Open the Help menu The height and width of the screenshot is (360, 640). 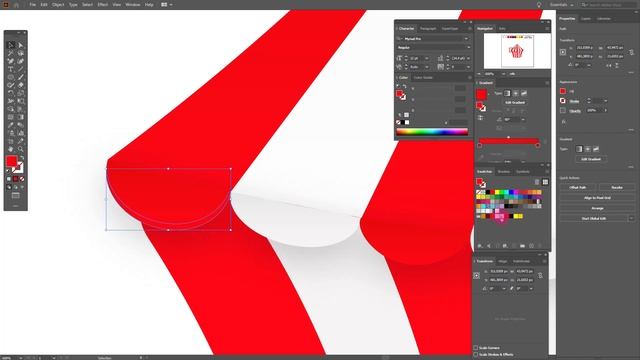coord(149,4)
